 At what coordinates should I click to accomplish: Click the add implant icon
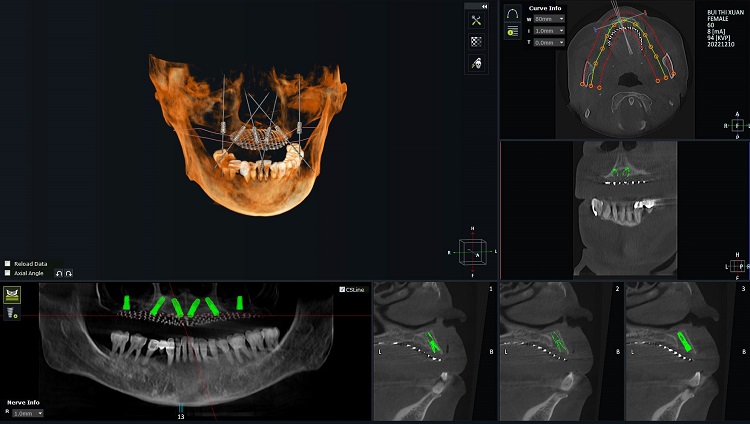[13, 314]
